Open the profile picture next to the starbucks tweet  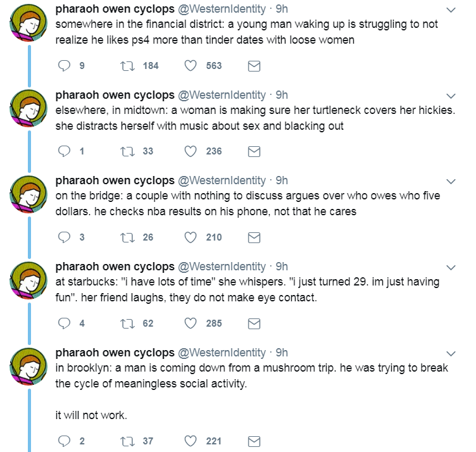[30, 280]
